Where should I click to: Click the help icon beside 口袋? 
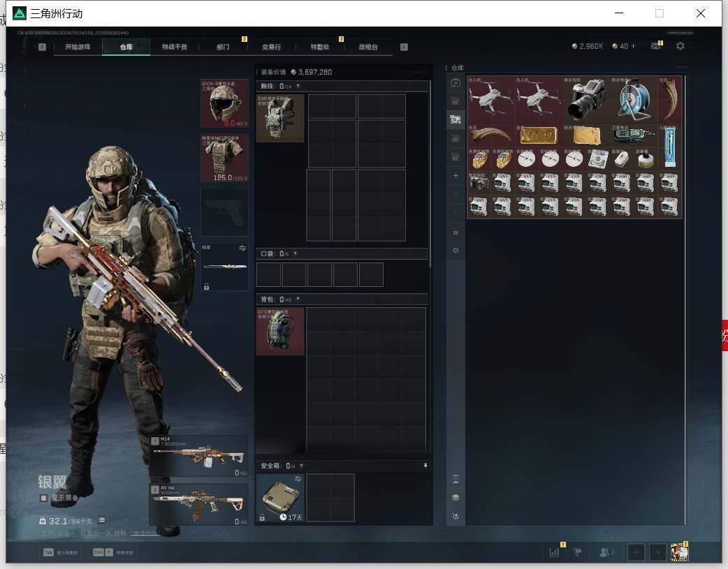(295, 254)
